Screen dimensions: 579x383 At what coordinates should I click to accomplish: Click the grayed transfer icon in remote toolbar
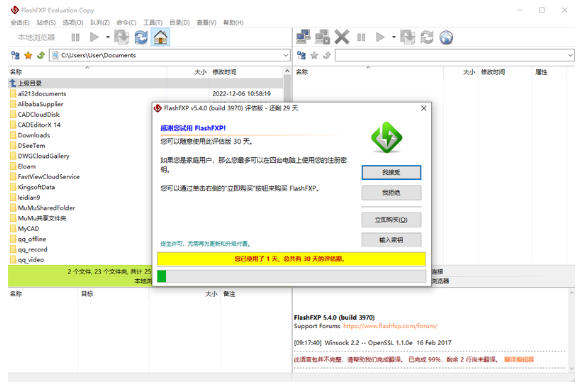(407, 37)
